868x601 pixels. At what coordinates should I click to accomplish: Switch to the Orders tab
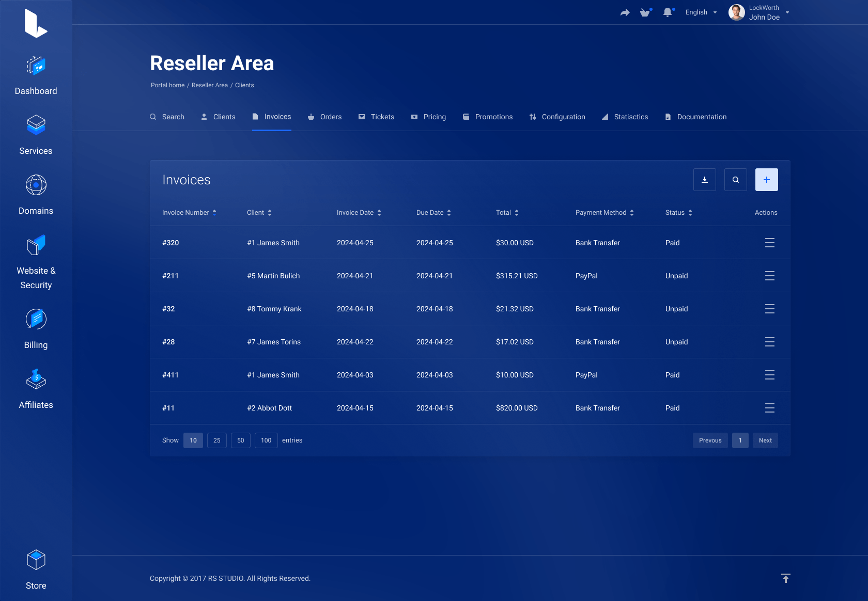[x=325, y=117]
